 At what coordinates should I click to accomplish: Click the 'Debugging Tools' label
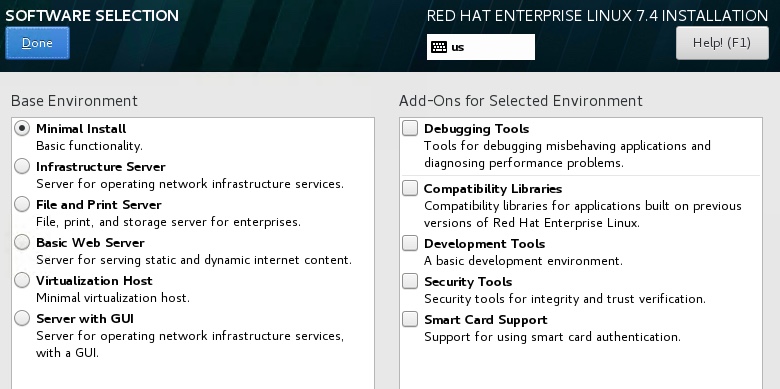477,129
